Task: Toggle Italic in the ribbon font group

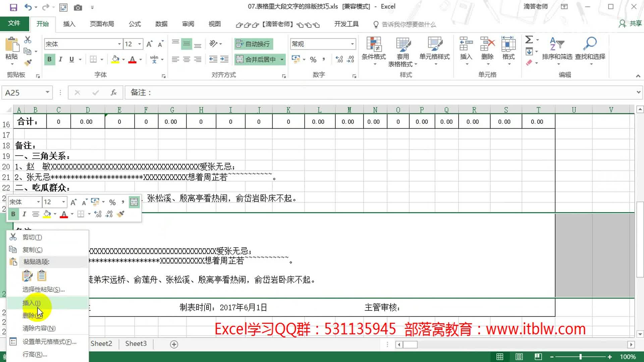Action: coord(60,59)
